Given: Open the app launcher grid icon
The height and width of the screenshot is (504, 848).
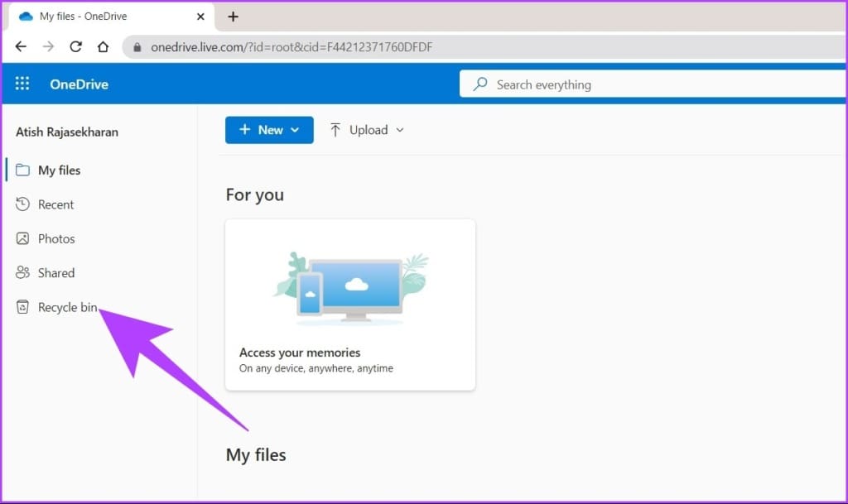Looking at the screenshot, I should [22, 84].
